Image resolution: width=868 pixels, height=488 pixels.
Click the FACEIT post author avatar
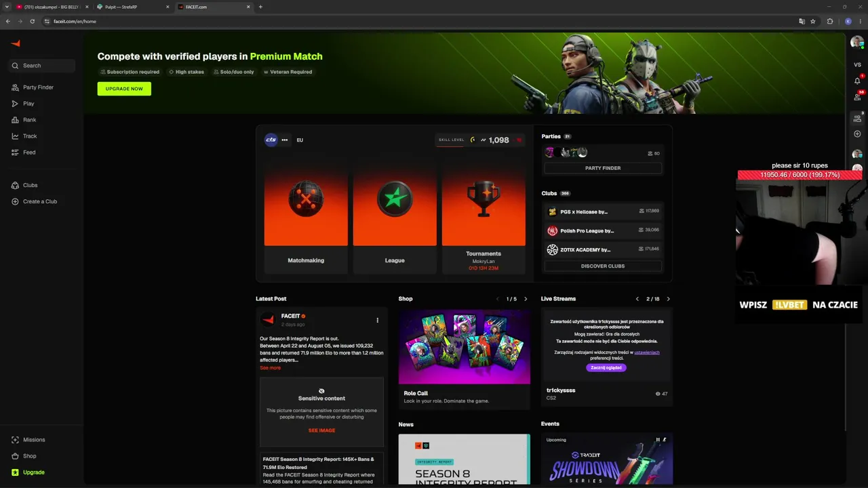coord(269,319)
